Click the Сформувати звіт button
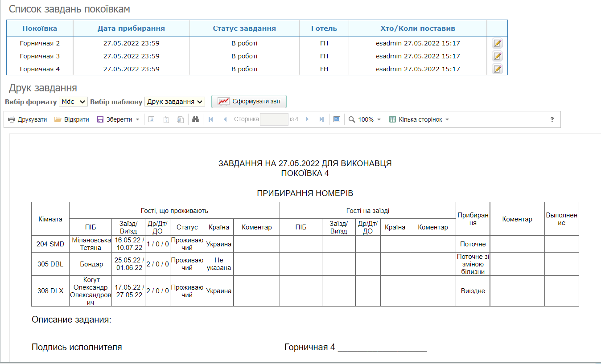Screen dimensions: 601x364 coord(249,102)
